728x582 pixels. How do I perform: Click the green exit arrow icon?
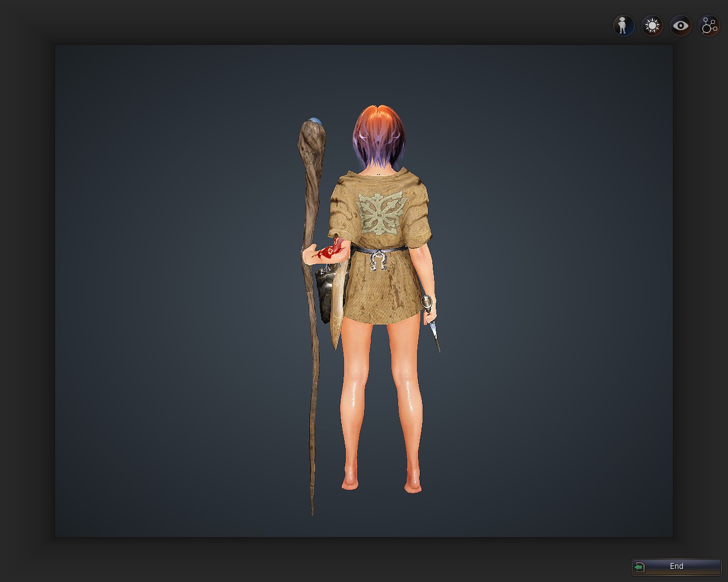(x=640, y=567)
